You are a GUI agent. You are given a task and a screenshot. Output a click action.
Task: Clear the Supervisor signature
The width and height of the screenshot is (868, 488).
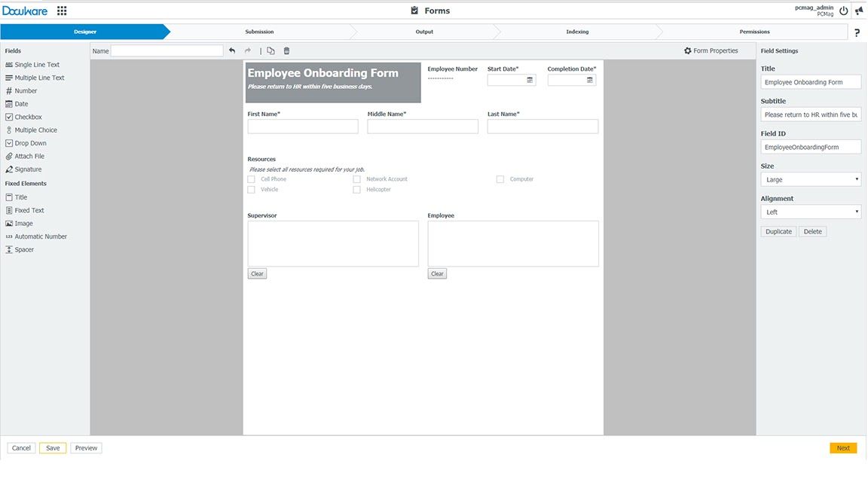pos(257,274)
